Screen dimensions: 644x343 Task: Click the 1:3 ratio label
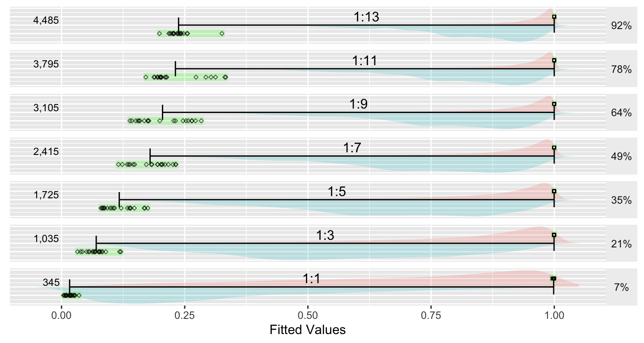click(x=326, y=236)
